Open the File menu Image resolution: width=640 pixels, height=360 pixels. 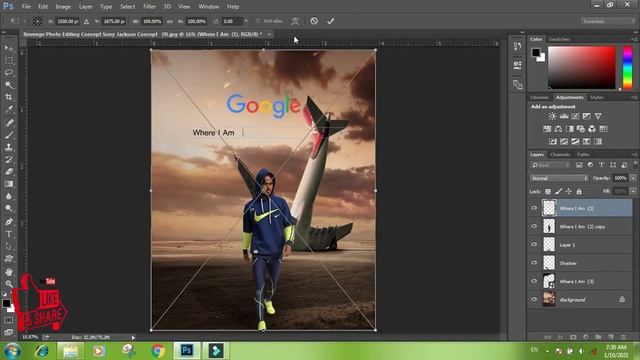[x=26, y=7]
